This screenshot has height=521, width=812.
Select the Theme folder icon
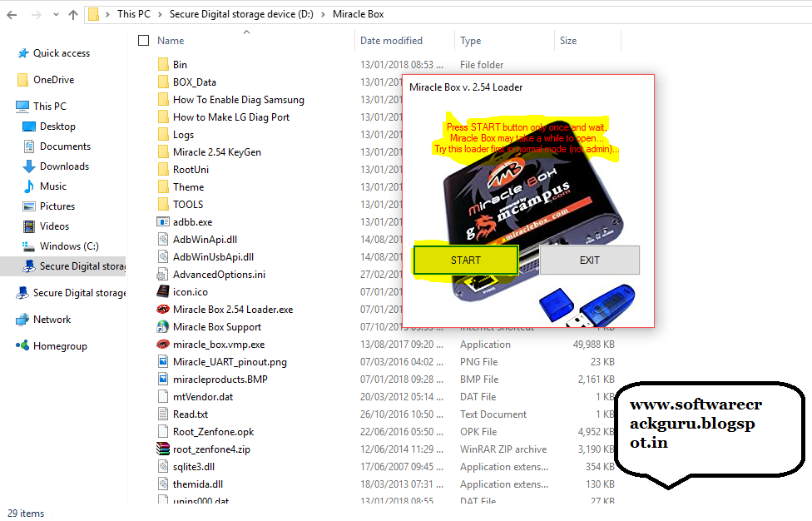[x=163, y=187]
